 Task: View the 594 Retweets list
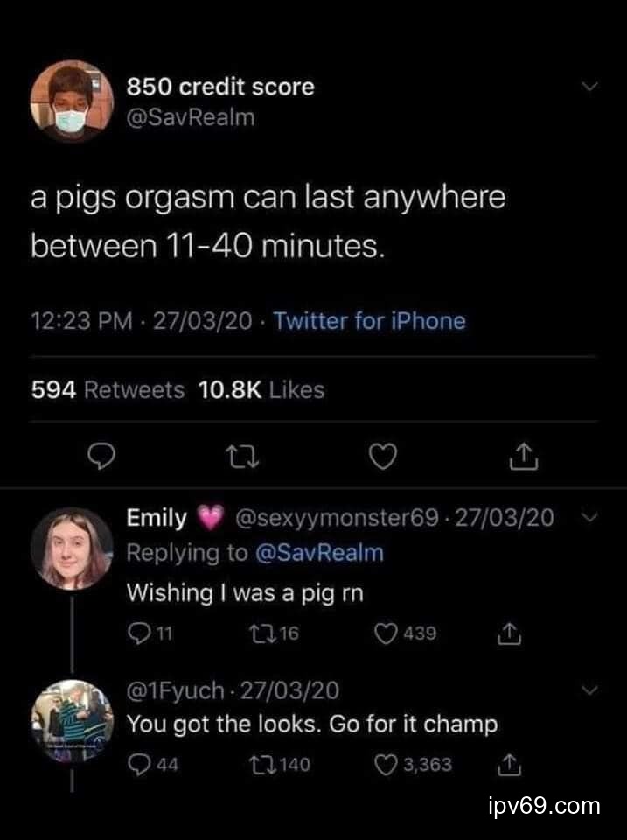point(108,390)
